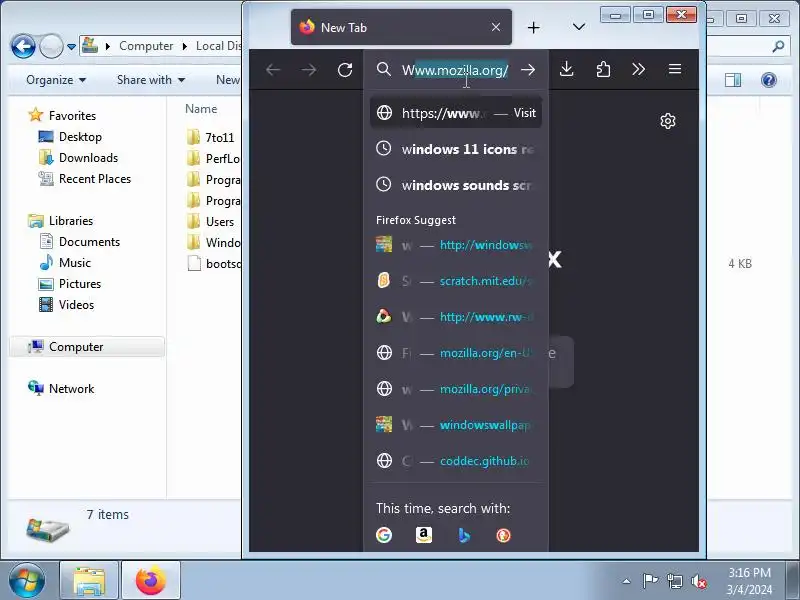Image resolution: width=800 pixels, height=600 pixels.
Task: Visit the https://www suggestion
Action: (x=456, y=113)
